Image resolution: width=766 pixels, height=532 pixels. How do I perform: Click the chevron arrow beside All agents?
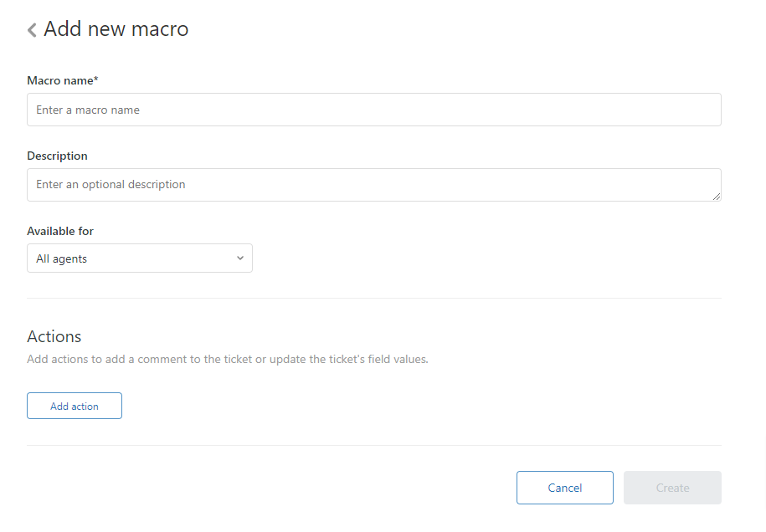240,258
